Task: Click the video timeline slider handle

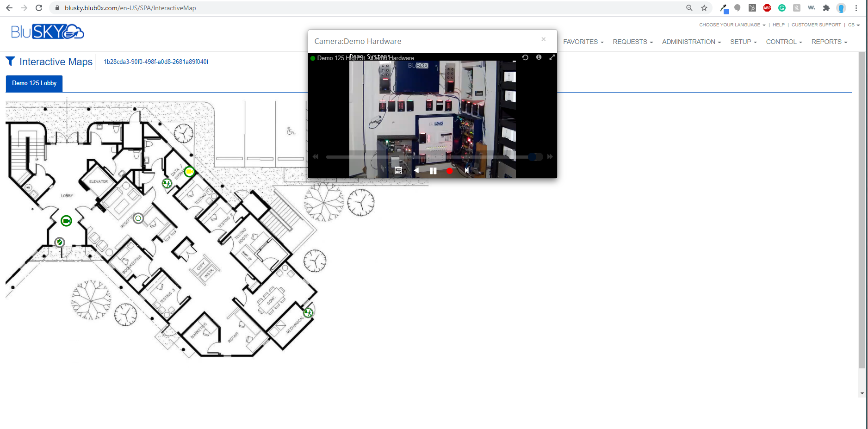Action: tap(533, 157)
